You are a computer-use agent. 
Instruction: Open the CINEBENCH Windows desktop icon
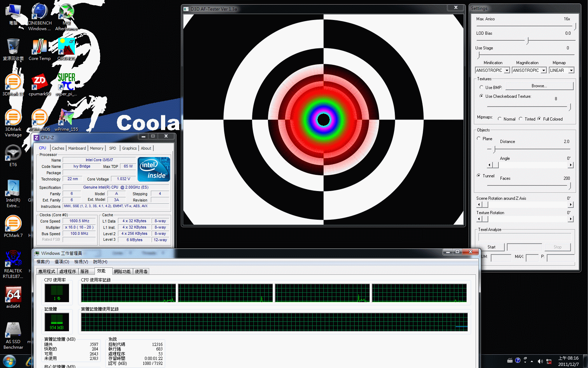(x=40, y=17)
